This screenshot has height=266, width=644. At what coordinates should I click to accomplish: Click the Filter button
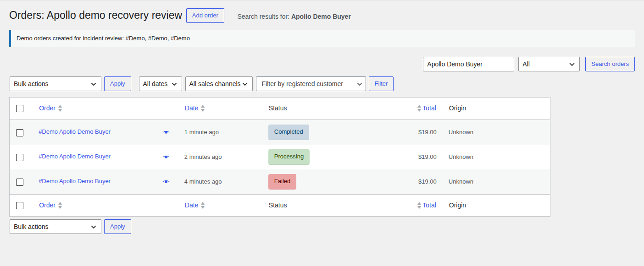(x=381, y=84)
